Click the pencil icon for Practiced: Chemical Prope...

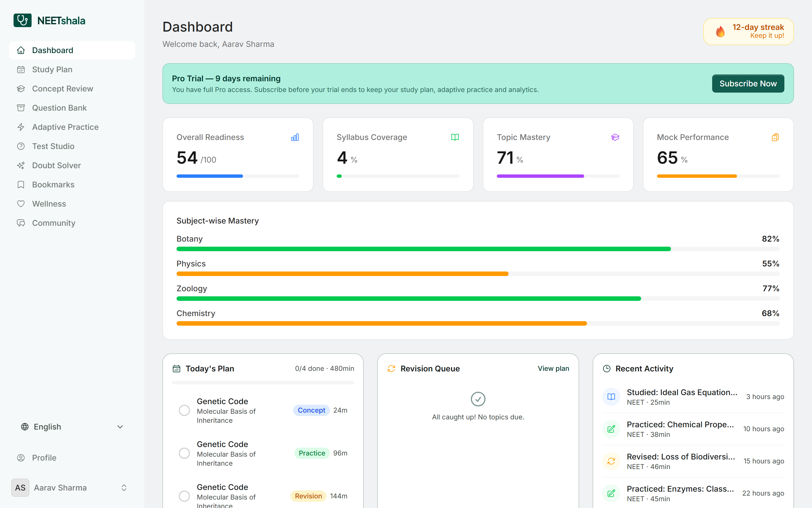tap(611, 429)
